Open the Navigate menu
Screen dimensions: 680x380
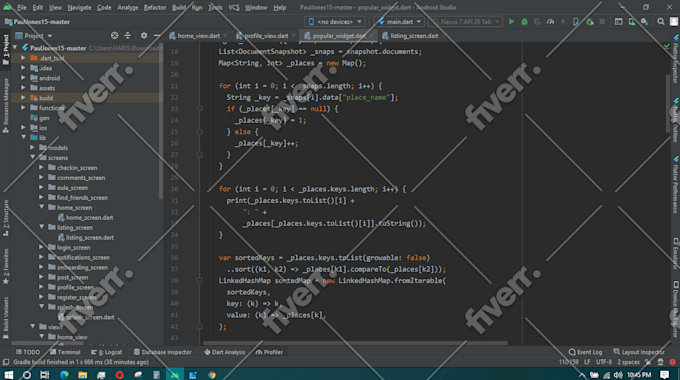click(79, 7)
